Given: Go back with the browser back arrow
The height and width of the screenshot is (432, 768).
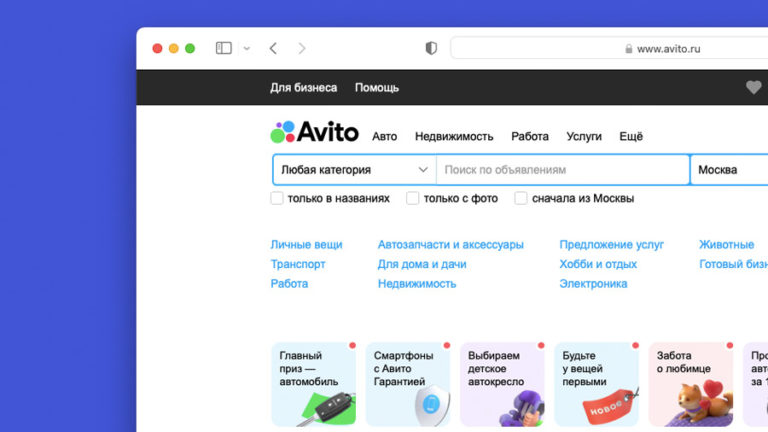Looking at the screenshot, I should [273, 48].
